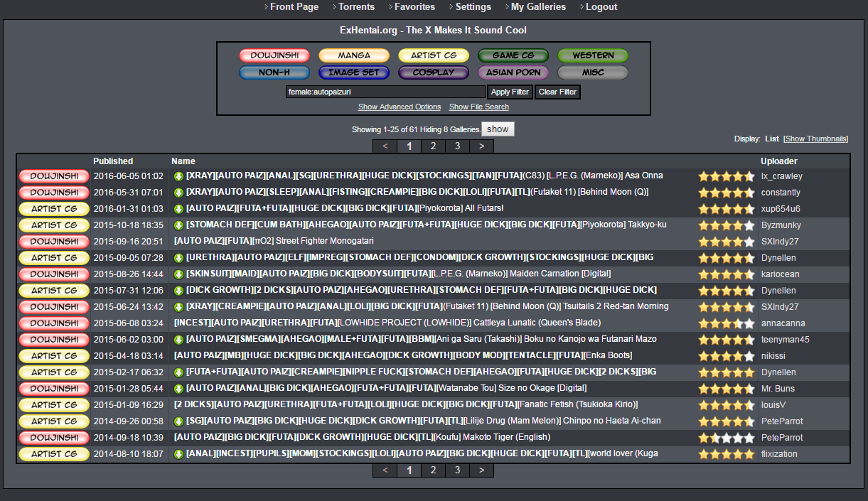868x501 pixels.
Task: Open Settings from the top navigation
Action: coord(473,7)
